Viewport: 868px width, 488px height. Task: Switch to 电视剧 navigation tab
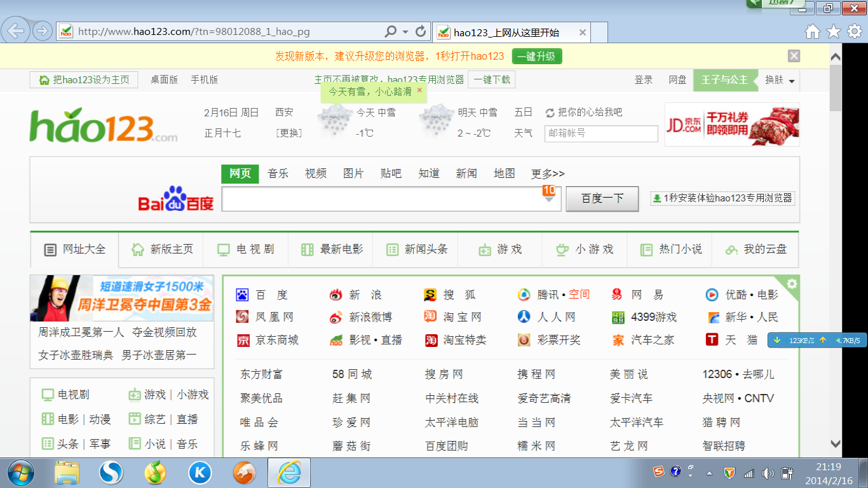point(245,250)
